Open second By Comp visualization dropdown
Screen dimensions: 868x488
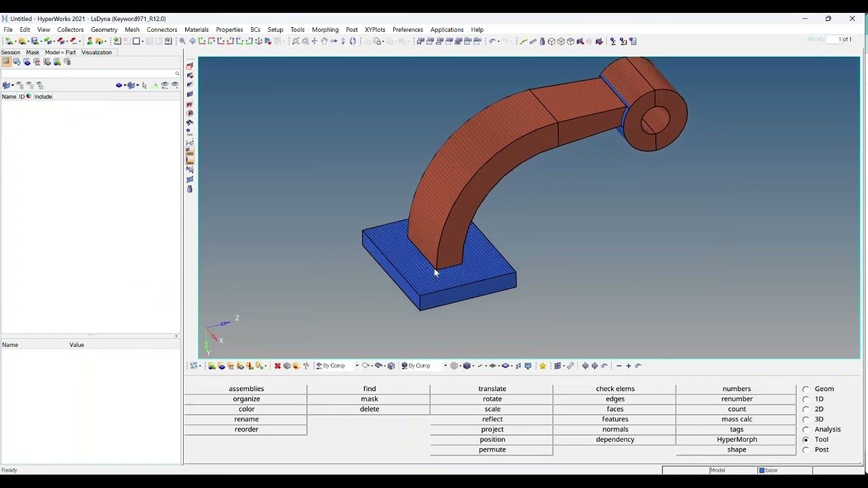pos(446,366)
